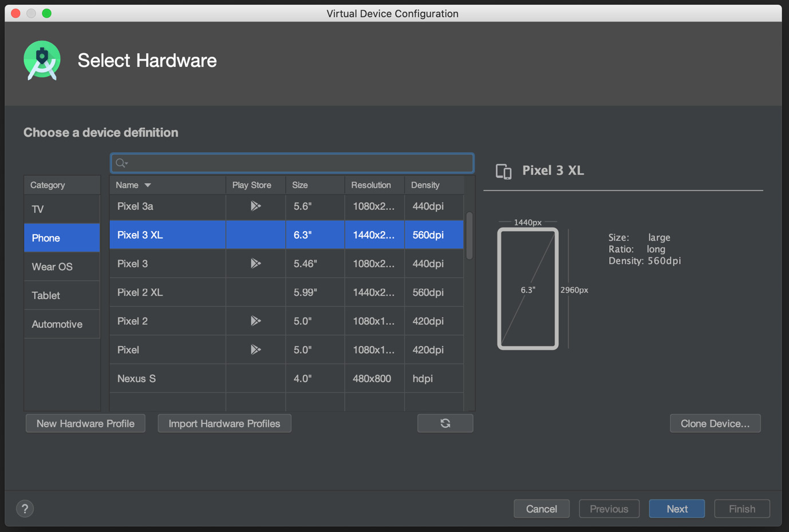Switch to Wear OS category

pos(62,267)
